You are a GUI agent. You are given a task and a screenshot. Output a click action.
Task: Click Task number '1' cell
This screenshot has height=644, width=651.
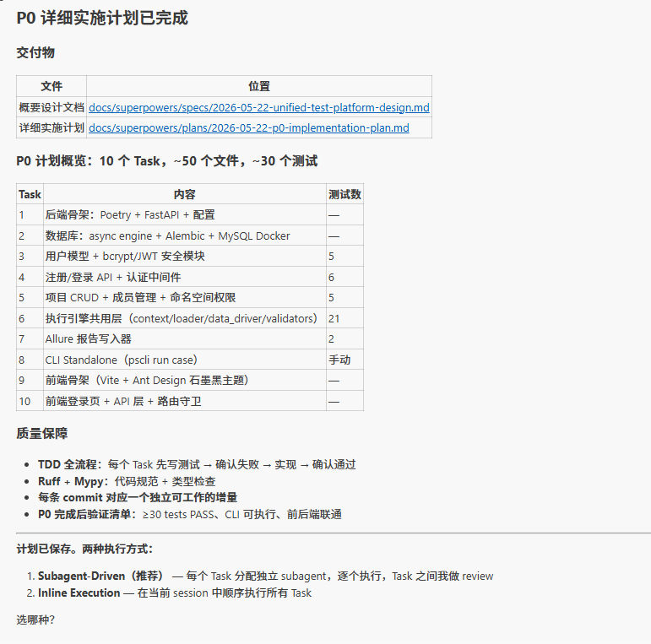[x=30, y=215]
